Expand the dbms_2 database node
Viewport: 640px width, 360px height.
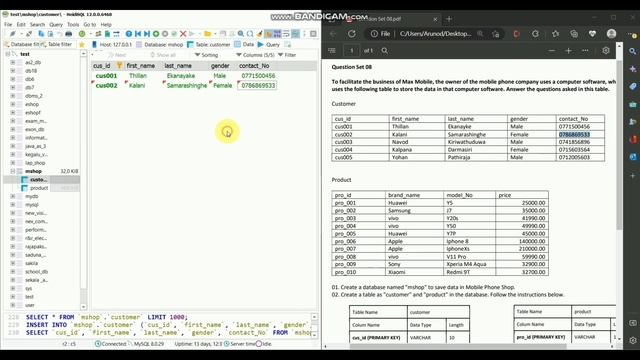click(13, 96)
